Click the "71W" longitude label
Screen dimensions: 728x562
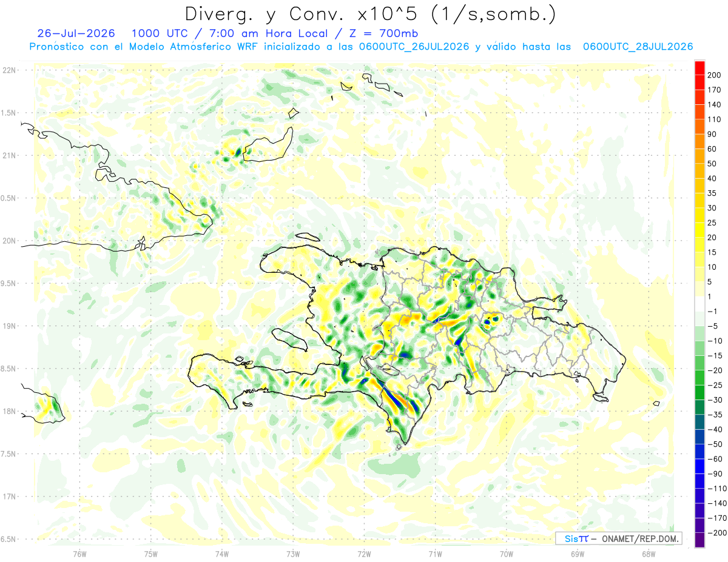435,554
